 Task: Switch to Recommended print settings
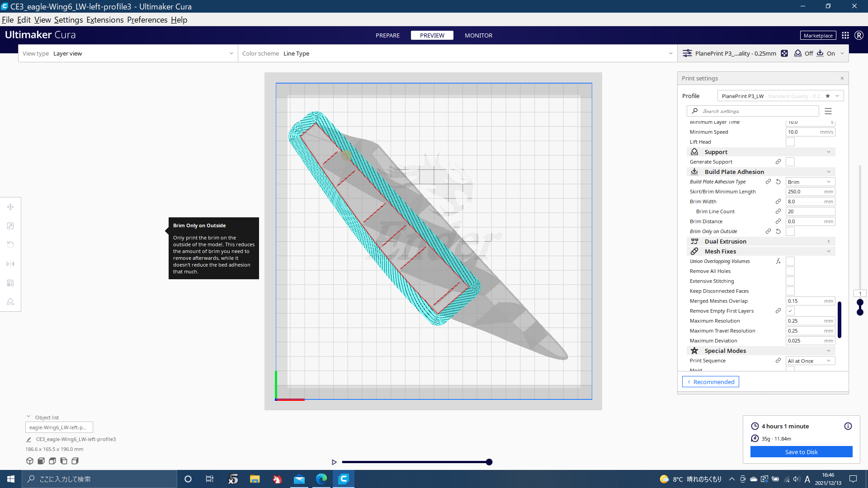(x=710, y=381)
